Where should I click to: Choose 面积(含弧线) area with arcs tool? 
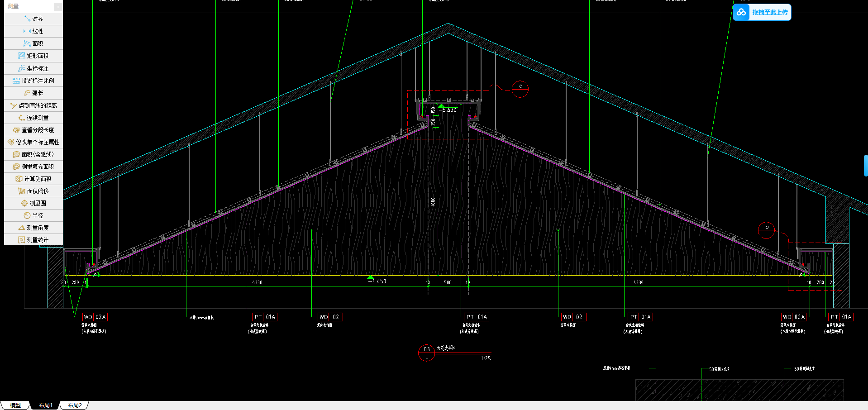coord(33,154)
